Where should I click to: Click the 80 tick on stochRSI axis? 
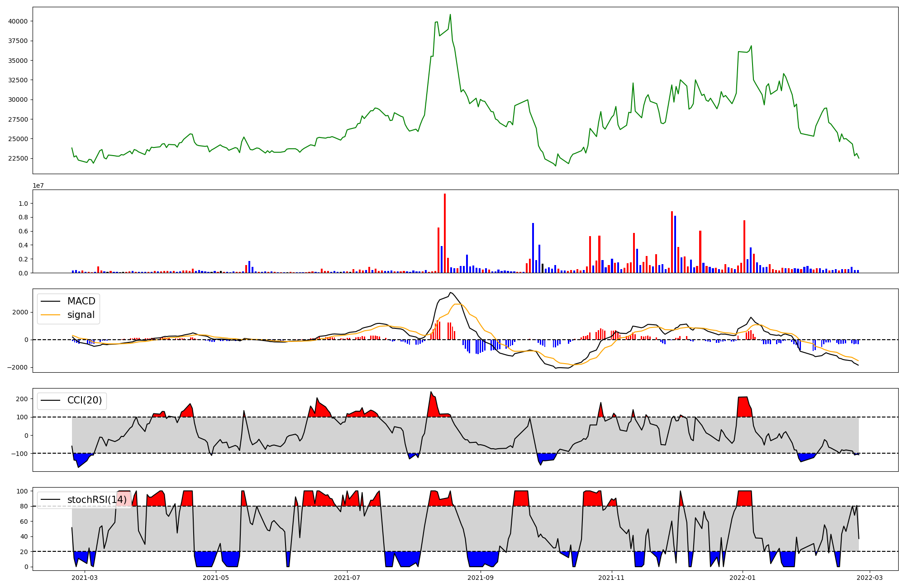[24, 506]
